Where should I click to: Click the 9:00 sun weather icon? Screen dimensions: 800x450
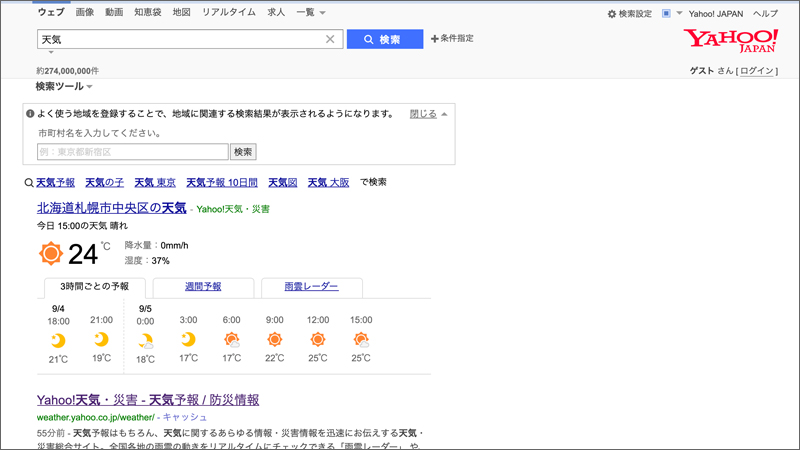pyautogui.click(x=274, y=339)
